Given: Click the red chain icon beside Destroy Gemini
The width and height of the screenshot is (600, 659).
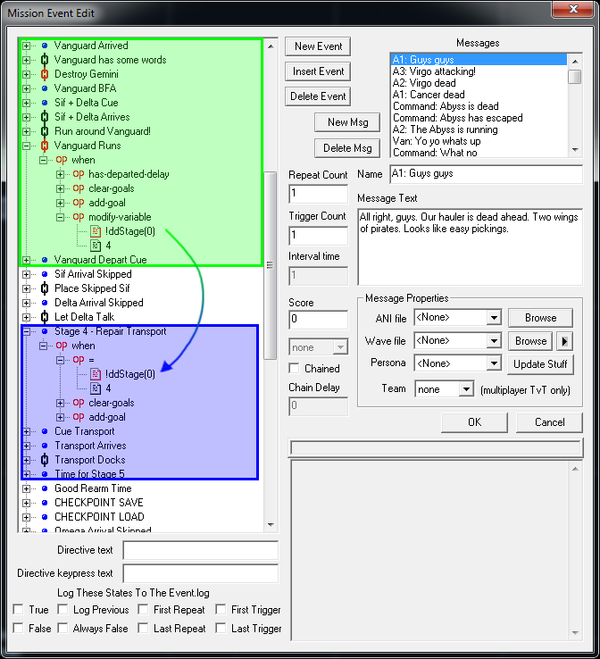Looking at the screenshot, I should click(44, 74).
